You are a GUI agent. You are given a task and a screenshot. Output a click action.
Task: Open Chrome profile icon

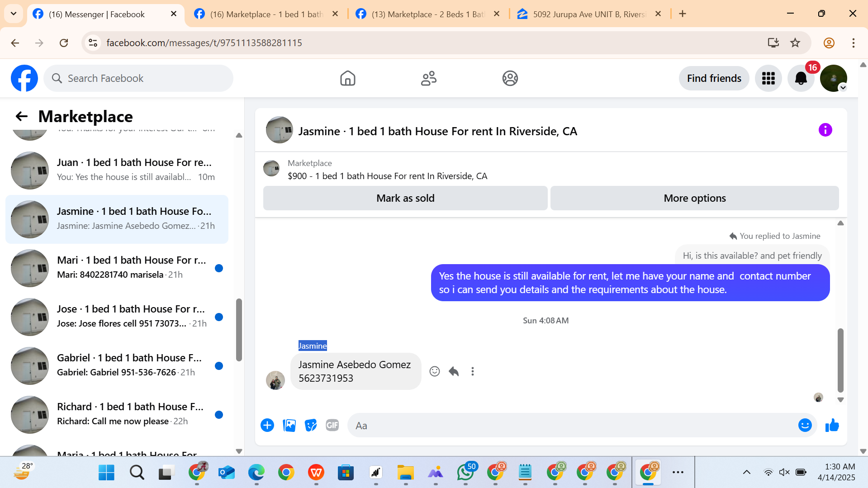pos(829,43)
